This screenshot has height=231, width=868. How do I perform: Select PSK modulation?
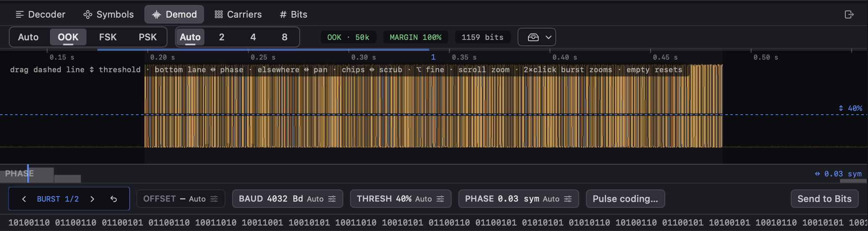pyautogui.click(x=148, y=37)
